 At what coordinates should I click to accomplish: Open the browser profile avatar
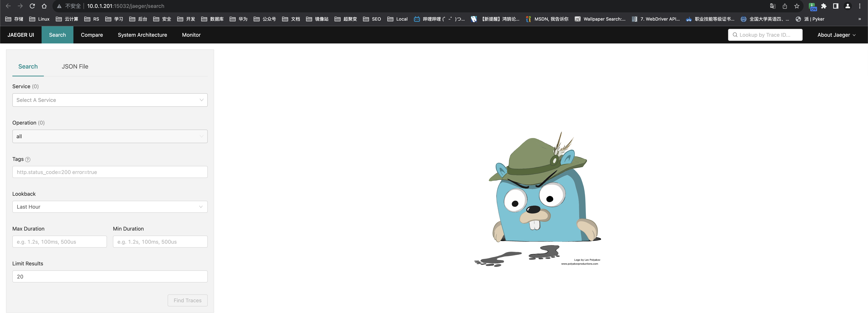tap(848, 6)
